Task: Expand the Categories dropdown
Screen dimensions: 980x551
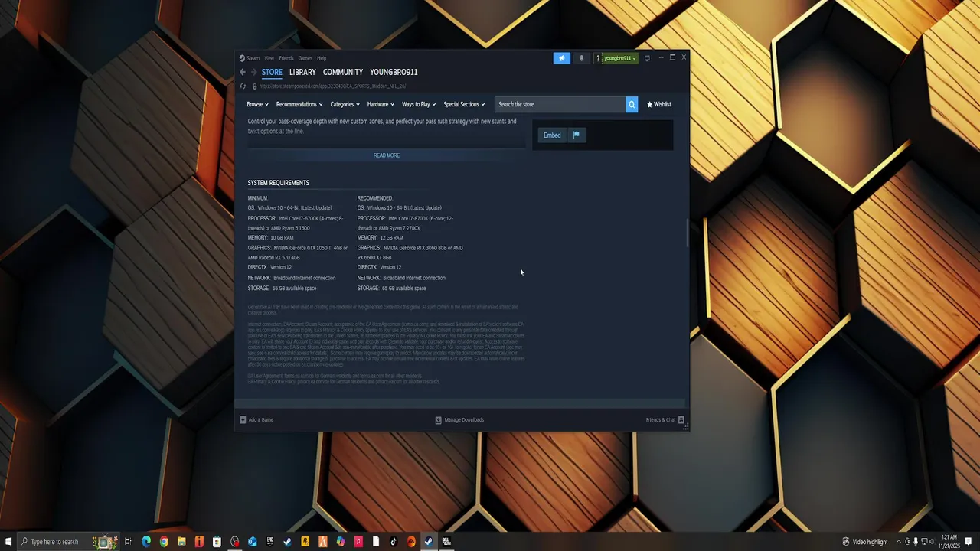Action: coord(345,104)
